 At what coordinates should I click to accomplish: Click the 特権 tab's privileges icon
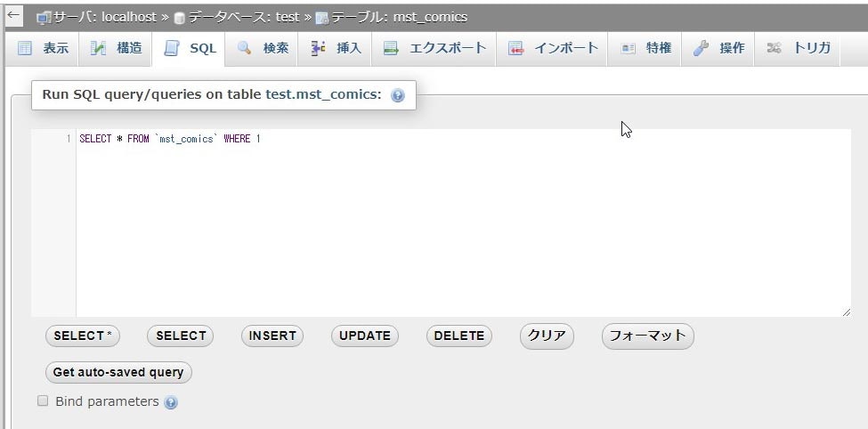(x=629, y=49)
